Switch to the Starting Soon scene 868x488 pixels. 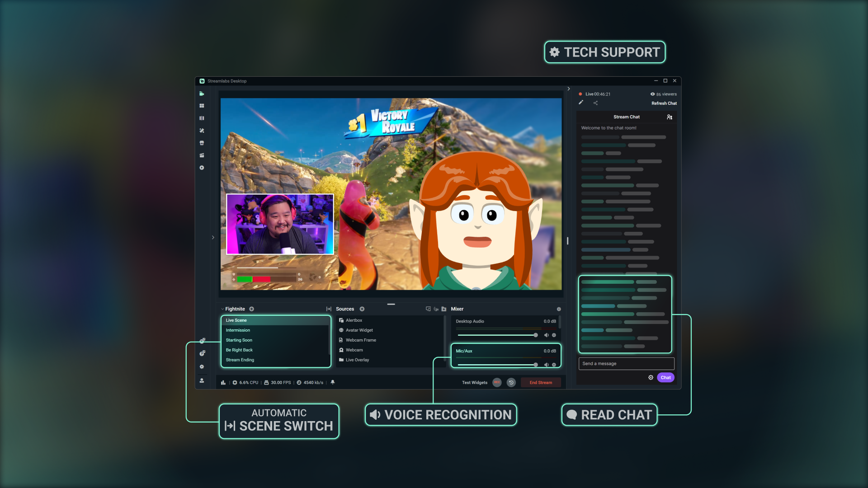[276, 340]
